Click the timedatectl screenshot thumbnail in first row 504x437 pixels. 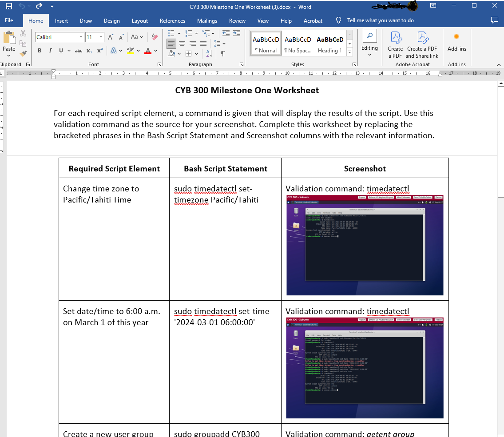click(365, 245)
